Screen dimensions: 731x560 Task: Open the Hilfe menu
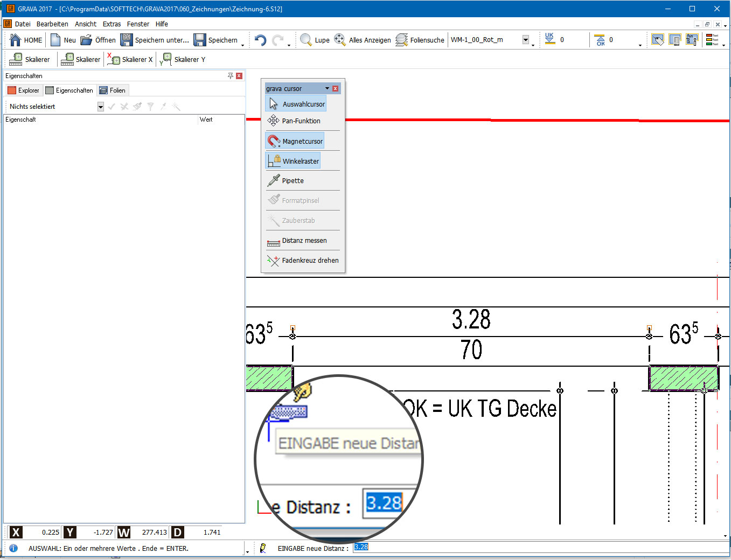point(162,24)
